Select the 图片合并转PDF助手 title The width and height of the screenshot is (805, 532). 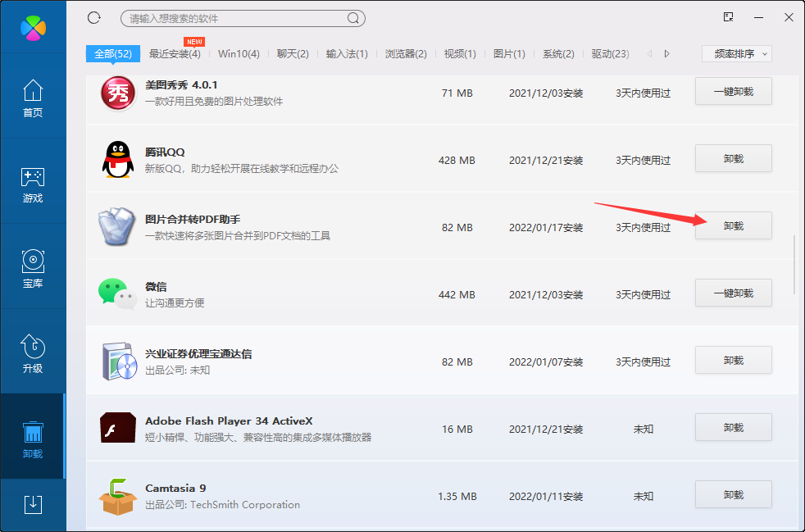[x=193, y=219]
